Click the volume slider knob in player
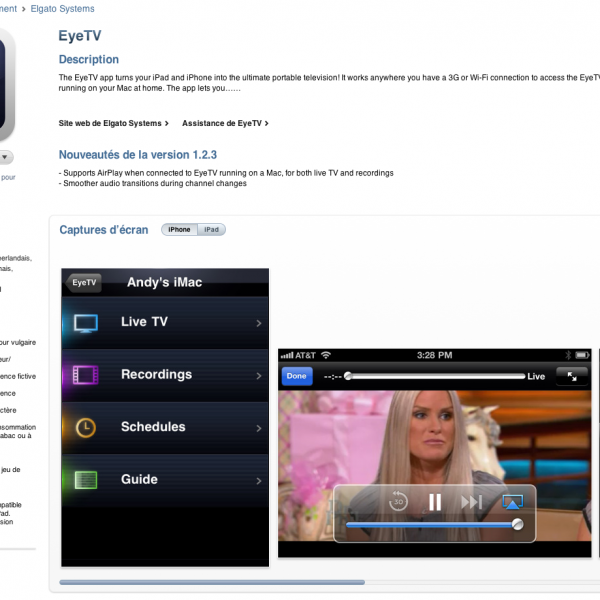 (x=517, y=524)
